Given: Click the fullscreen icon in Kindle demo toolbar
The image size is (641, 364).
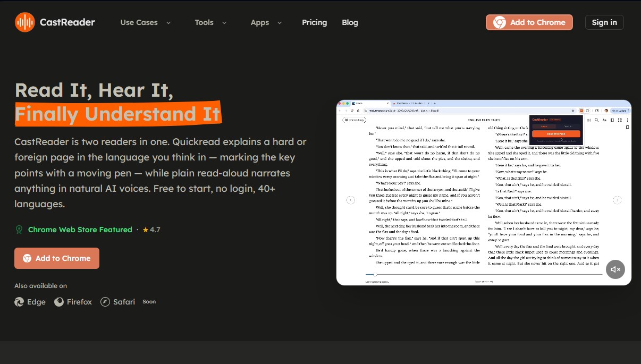Looking at the screenshot, I should click(x=620, y=120).
